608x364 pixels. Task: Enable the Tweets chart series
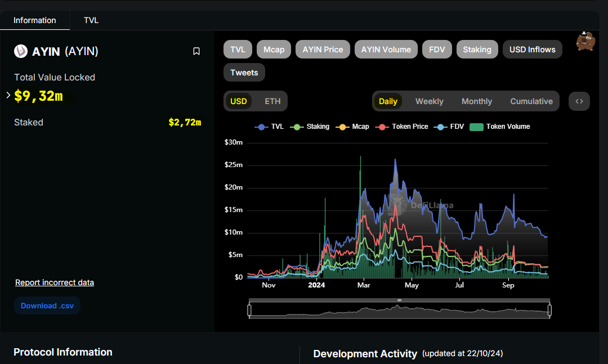(x=244, y=73)
